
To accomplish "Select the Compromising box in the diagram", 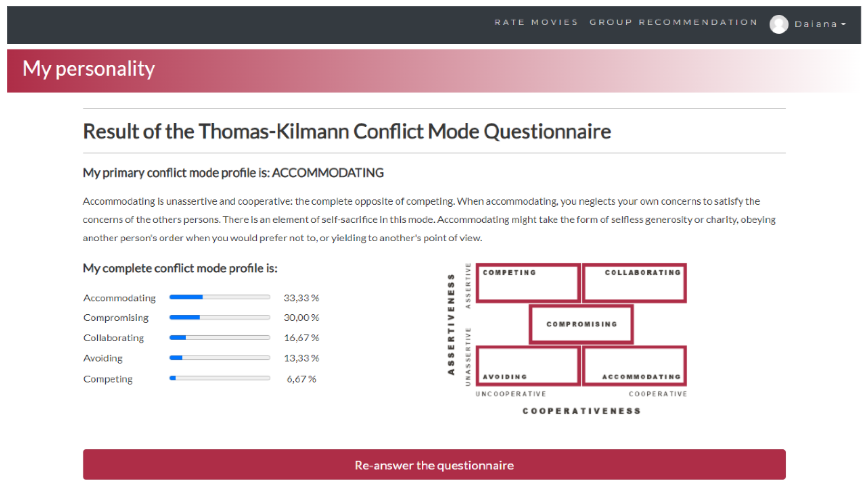I will tap(581, 324).
